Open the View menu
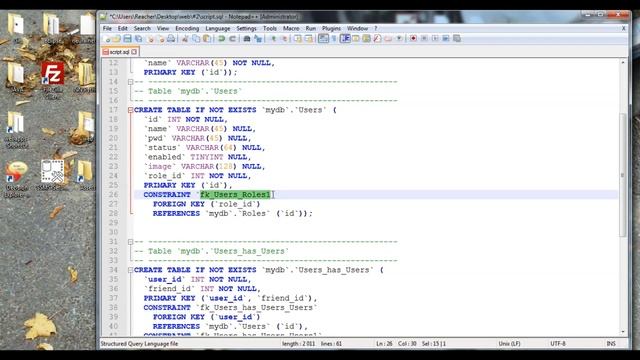This screenshot has height=360, width=640. point(162,28)
